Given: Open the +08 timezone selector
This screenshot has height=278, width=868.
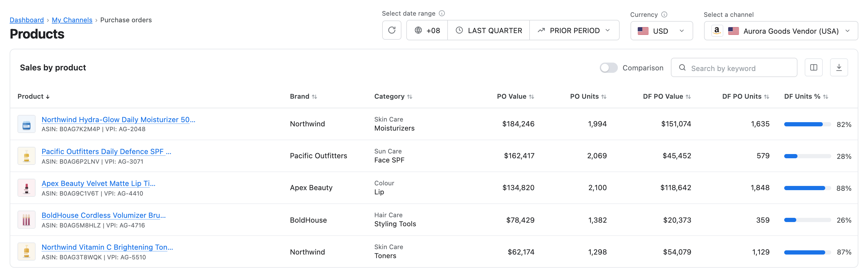Looking at the screenshot, I should (427, 30).
